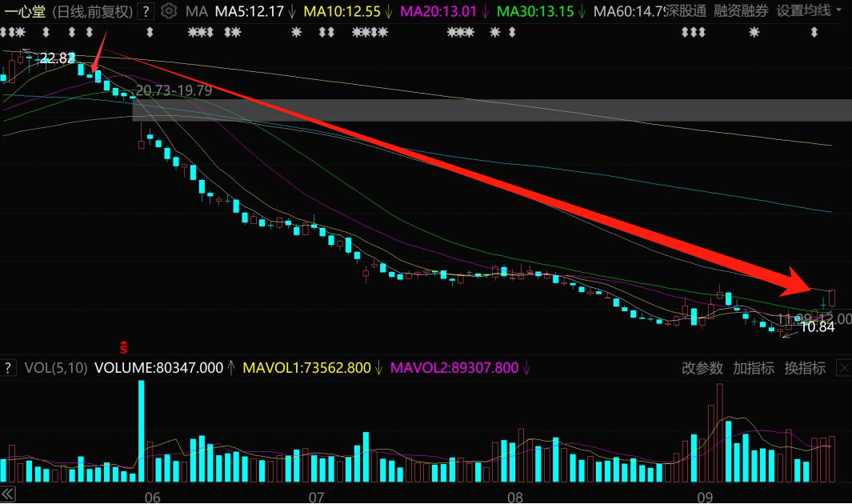Click the 08 month axis label
This screenshot has height=504, width=852.
515,496
